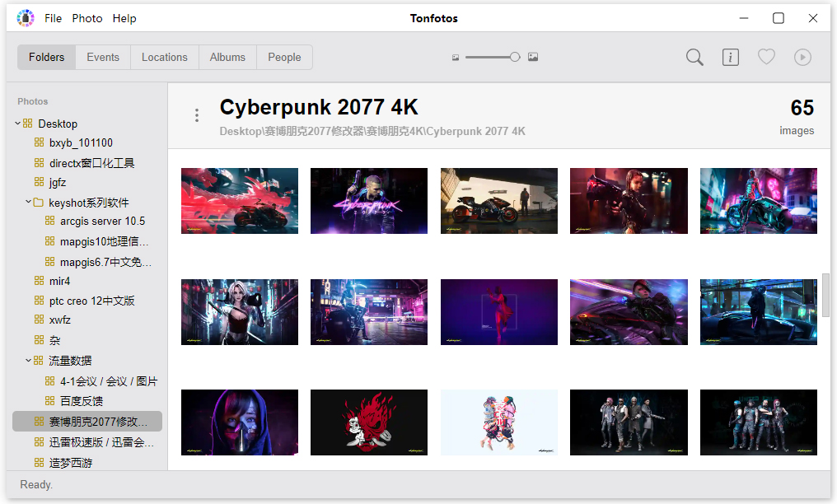Screen dimensions: 837x504
Task: Click the Ready status text
Action: coord(36,485)
